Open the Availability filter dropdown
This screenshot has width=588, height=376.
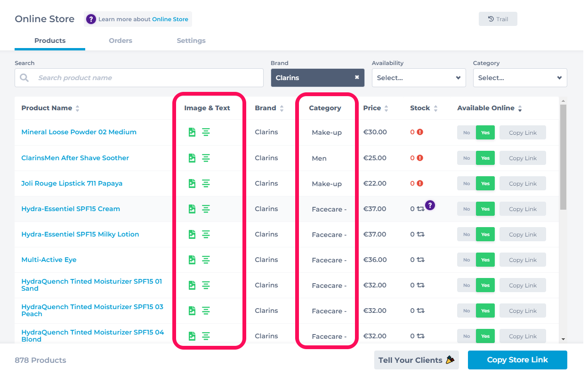(x=419, y=78)
